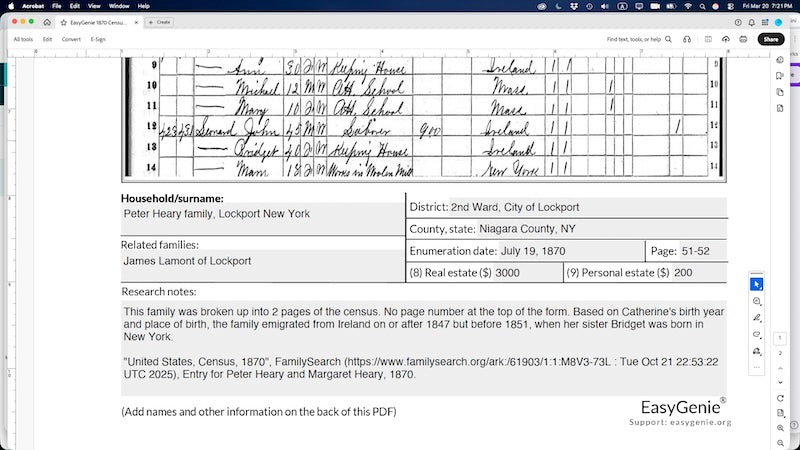Click the current page number 1 box
800x450 pixels.
(x=780, y=338)
